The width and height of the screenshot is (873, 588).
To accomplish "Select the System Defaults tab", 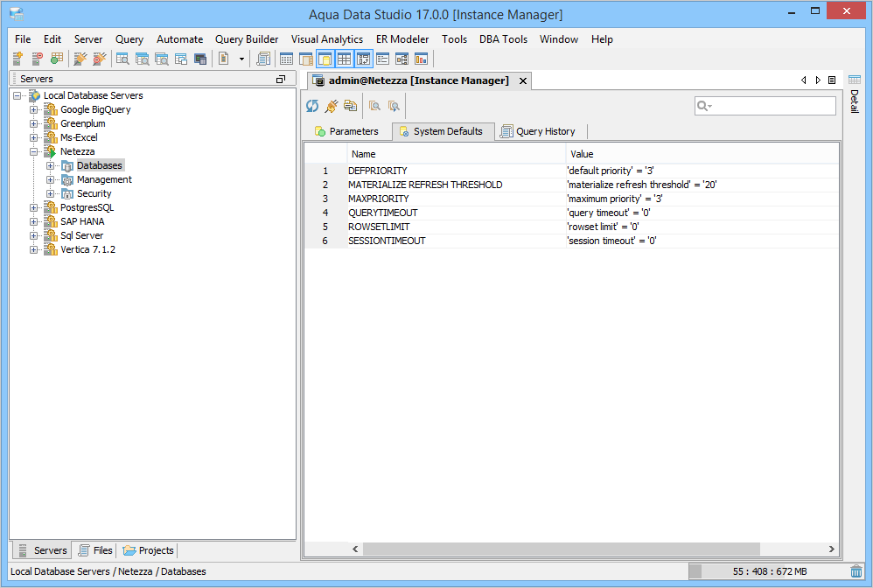I will point(443,131).
